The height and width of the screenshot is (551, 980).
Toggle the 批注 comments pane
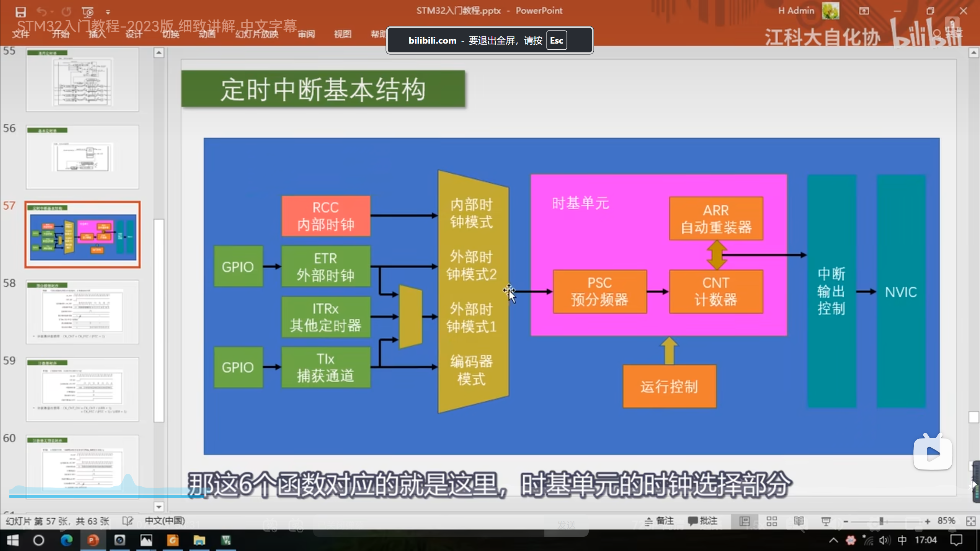click(x=703, y=521)
